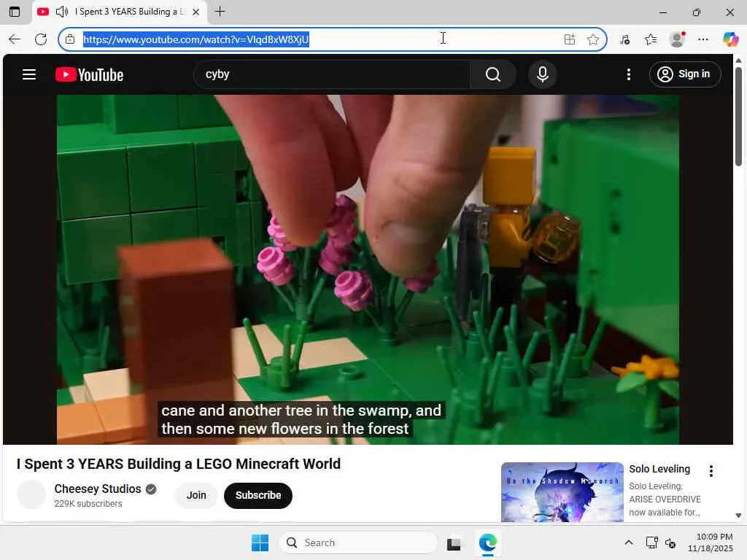The width and height of the screenshot is (747, 560).
Task: Click the page vertical scrollbar thumb
Action: (x=738, y=117)
